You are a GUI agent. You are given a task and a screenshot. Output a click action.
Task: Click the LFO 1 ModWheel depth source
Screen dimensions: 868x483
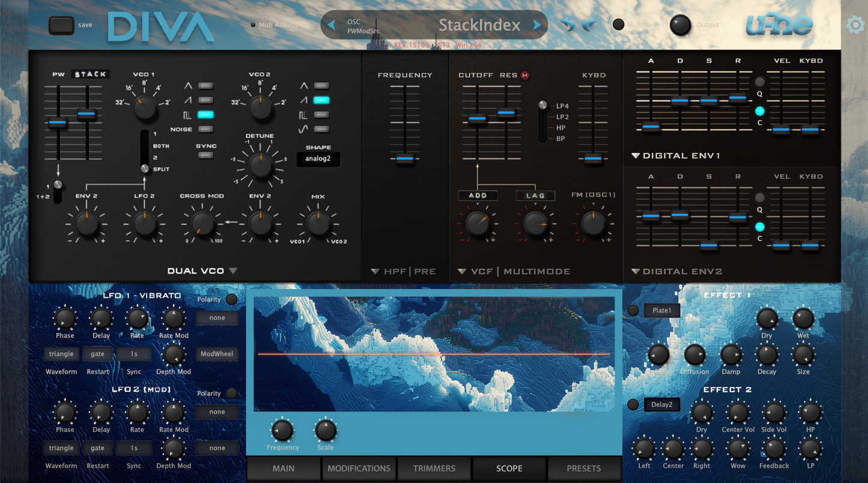point(217,354)
